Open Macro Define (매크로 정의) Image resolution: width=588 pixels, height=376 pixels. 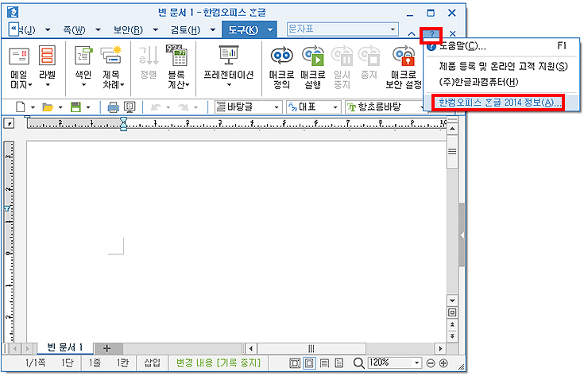tap(281, 67)
